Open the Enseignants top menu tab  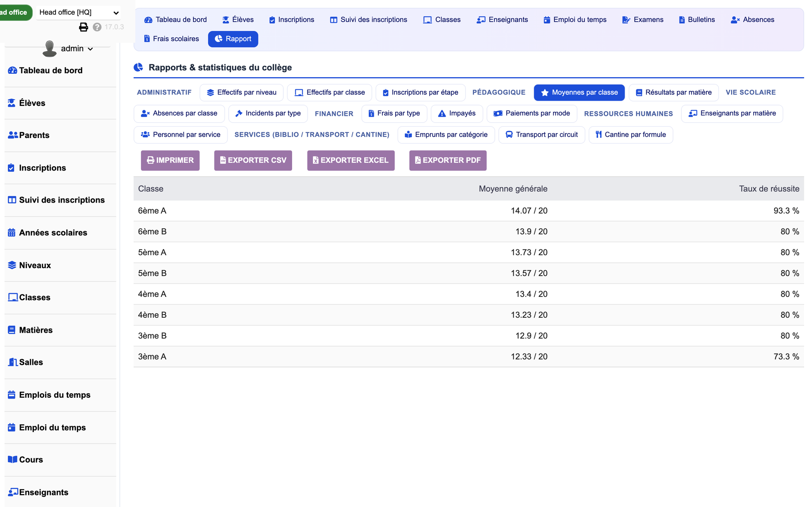coord(502,20)
